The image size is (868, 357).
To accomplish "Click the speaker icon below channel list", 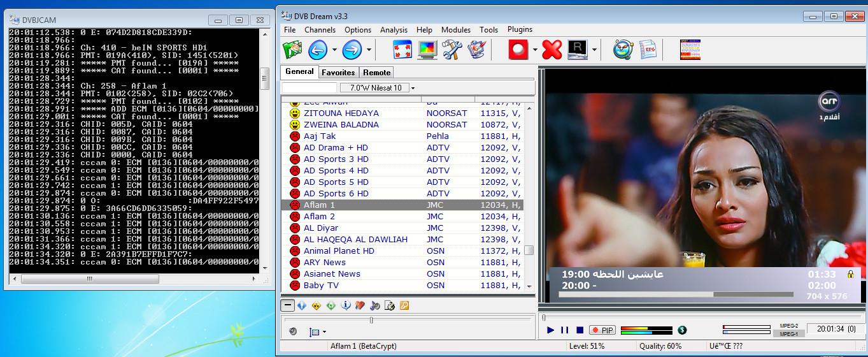I will (293, 331).
